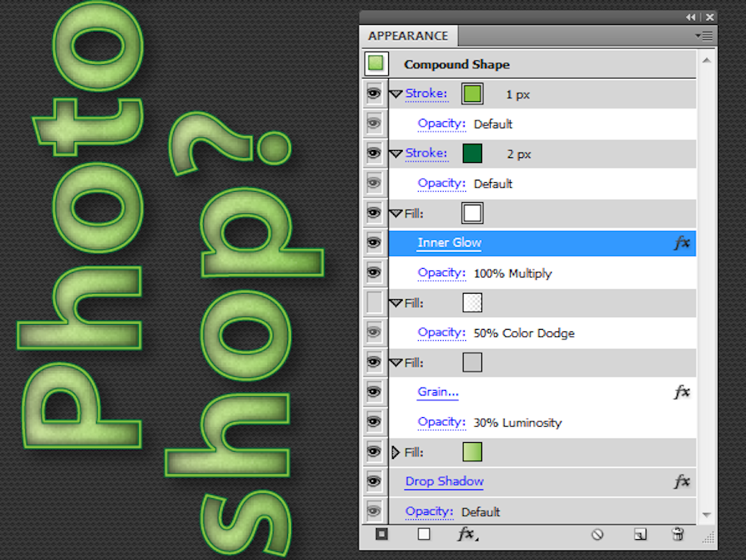Click the Add New Stroke icon
Screen dimensions: 746x560
click(382, 534)
